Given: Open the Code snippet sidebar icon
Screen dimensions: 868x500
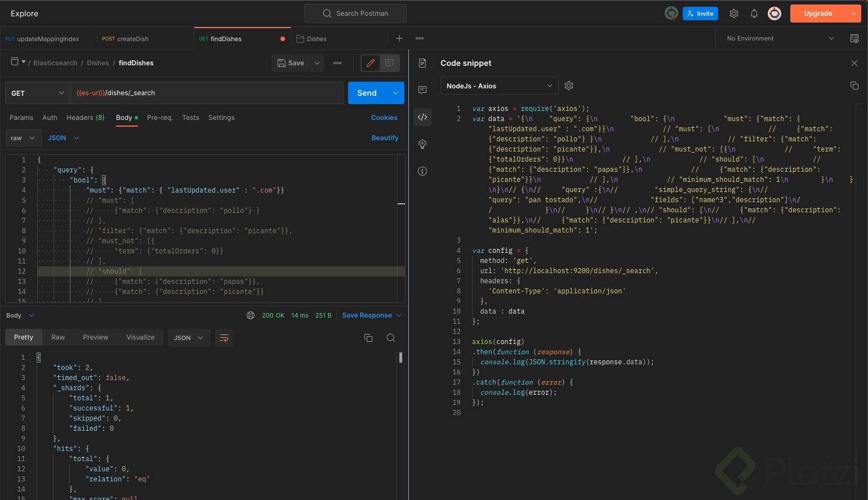Looking at the screenshot, I should point(422,117).
